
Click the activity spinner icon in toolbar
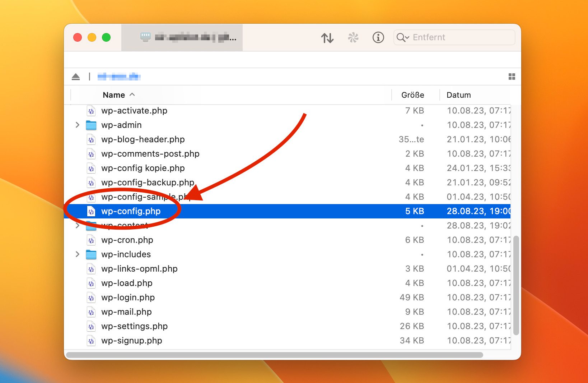[353, 38]
